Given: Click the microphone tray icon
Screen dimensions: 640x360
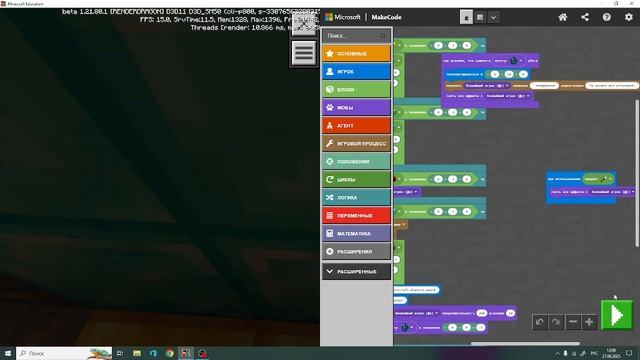Looking at the screenshot, I should (565, 353).
